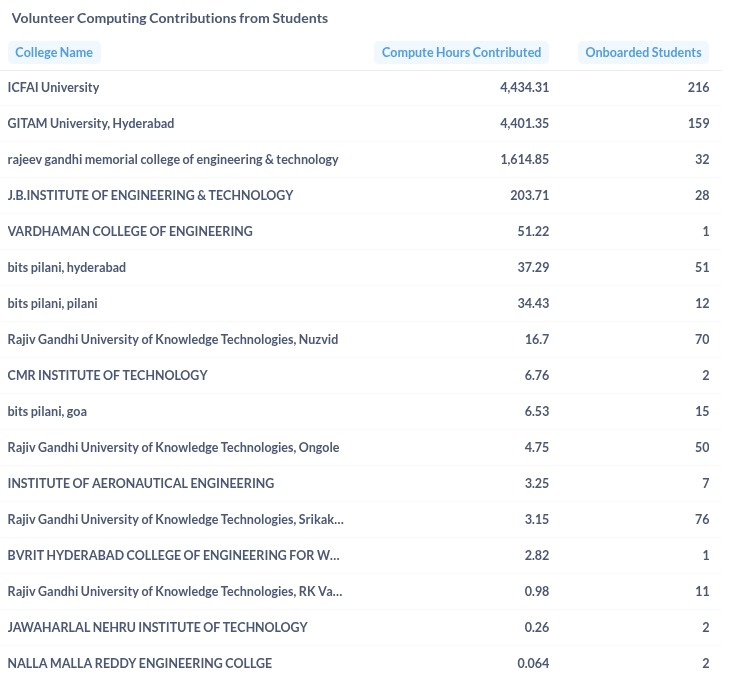
Task: Click onboarded students value 15
Action: click(702, 412)
